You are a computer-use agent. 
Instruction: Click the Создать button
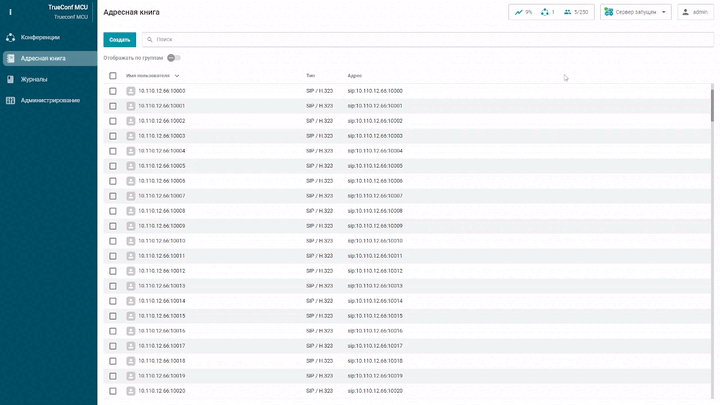[x=119, y=39]
